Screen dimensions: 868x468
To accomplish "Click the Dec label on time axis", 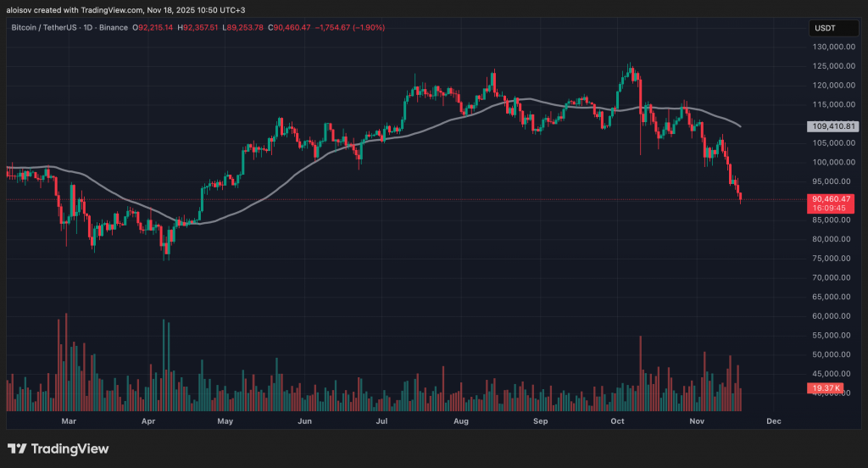I will 773,420.
